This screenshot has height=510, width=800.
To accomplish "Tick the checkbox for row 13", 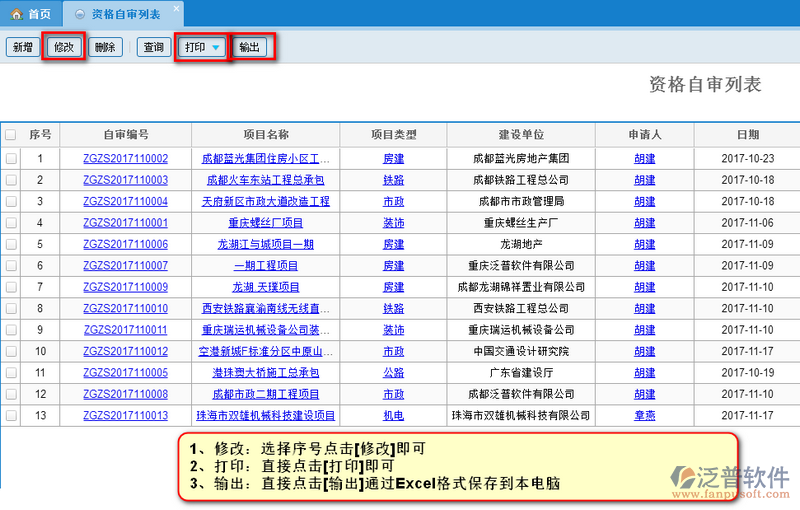I will (x=11, y=416).
